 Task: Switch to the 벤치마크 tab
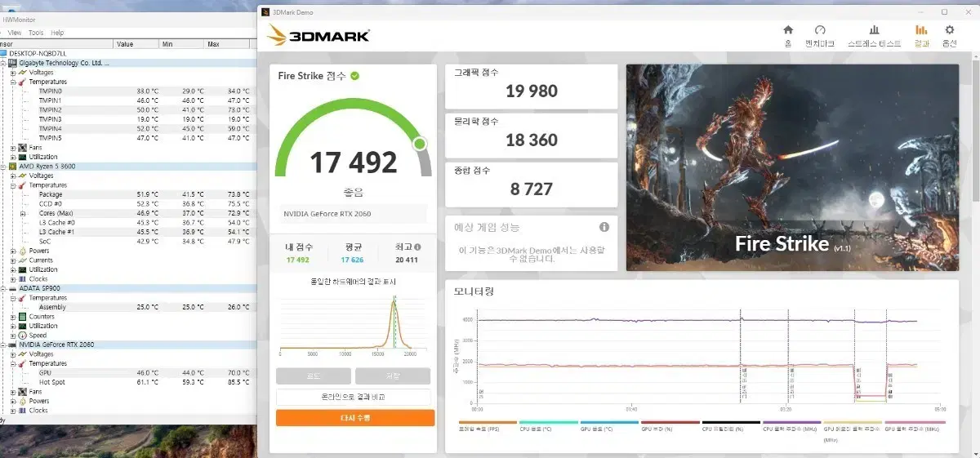pos(820,35)
